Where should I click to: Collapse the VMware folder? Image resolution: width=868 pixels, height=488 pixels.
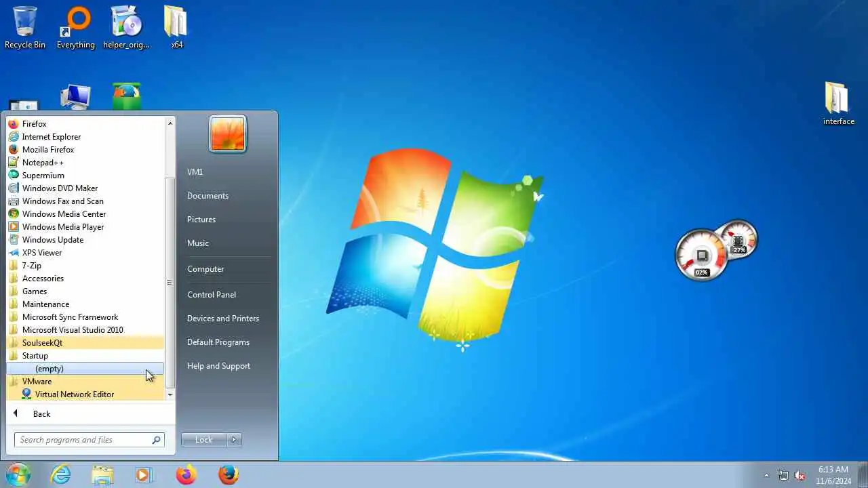click(85, 382)
